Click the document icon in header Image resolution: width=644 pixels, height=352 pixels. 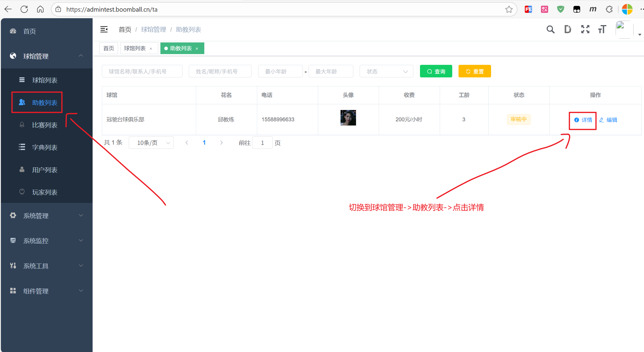[x=568, y=29]
